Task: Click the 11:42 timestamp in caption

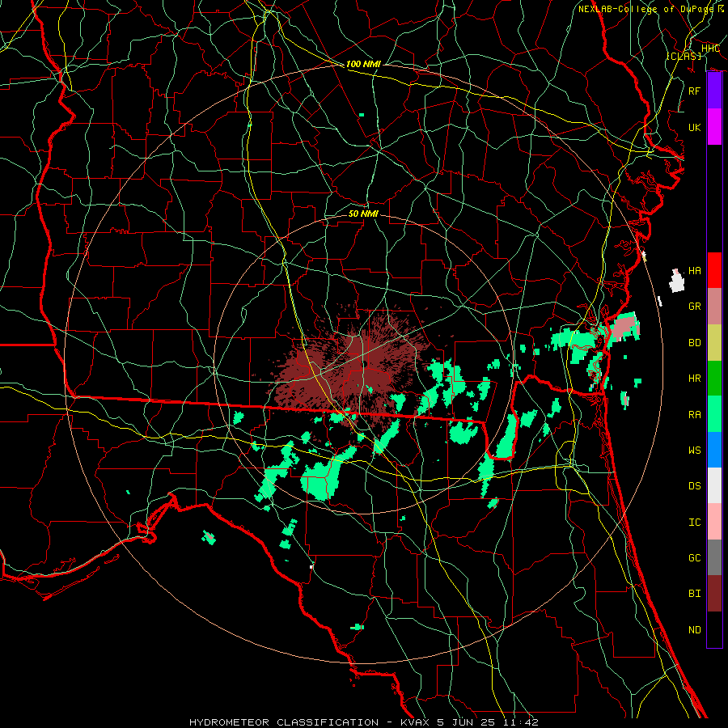Action: (522, 722)
